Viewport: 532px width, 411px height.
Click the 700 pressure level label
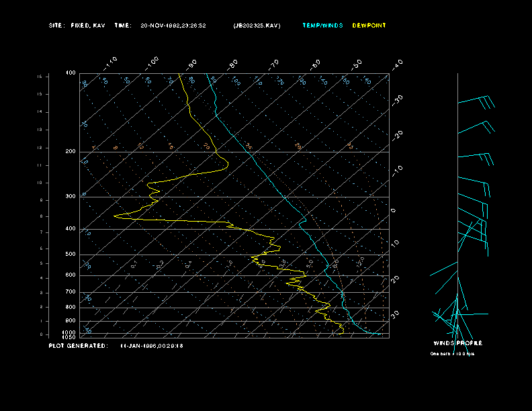click(71, 292)
